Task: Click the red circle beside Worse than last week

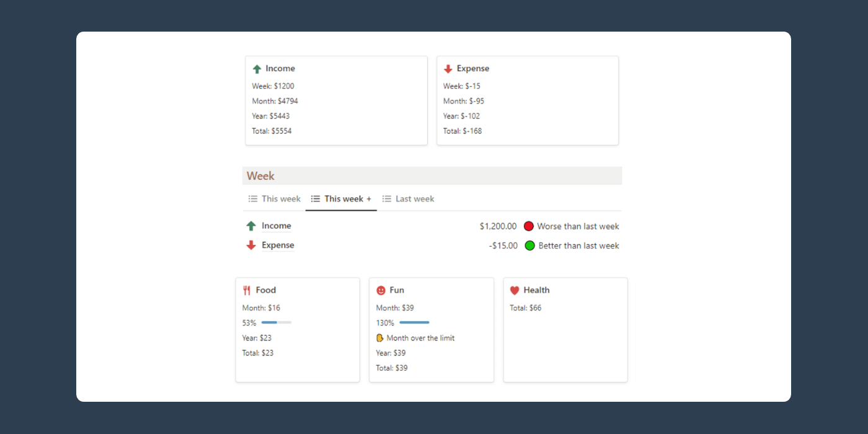Action: pos(529,226)
